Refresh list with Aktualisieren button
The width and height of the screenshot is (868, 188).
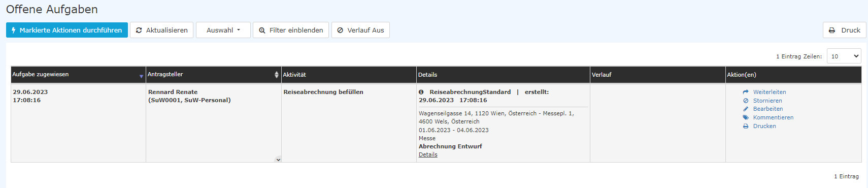tap(162, 30)
